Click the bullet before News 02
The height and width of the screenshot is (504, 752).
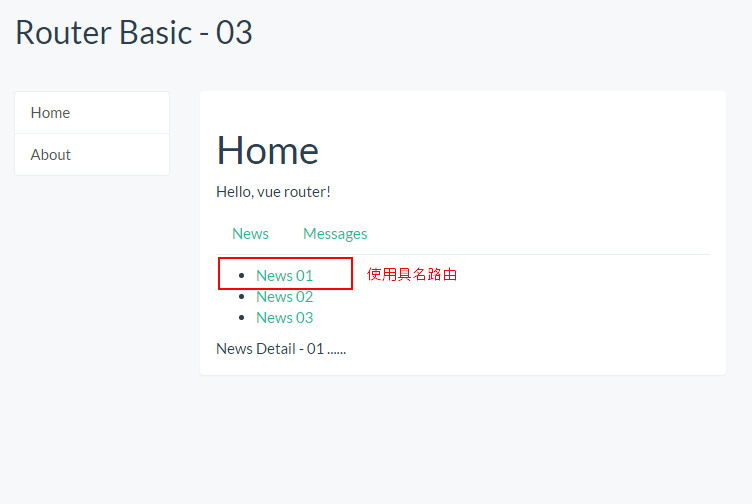(x=240, y=297)
